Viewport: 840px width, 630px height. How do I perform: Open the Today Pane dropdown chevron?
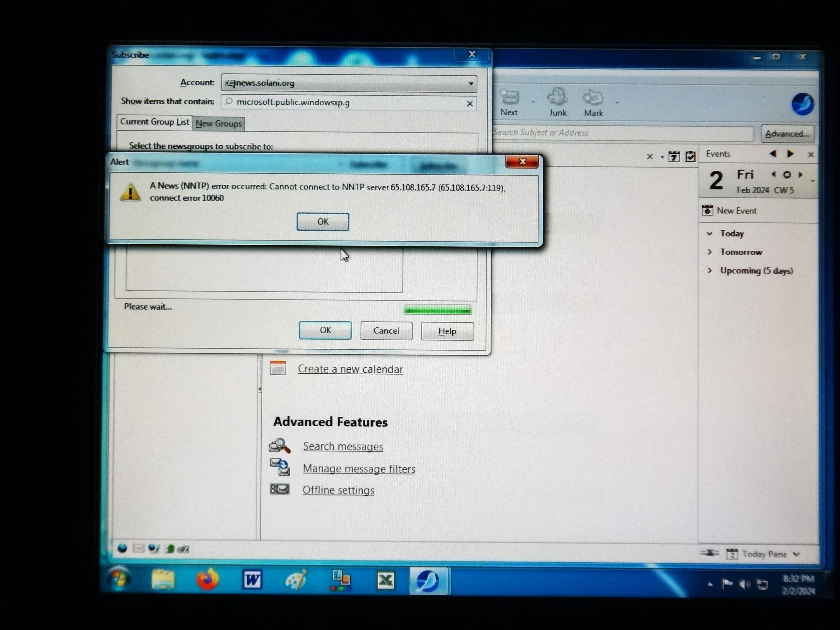pos(797,554)
